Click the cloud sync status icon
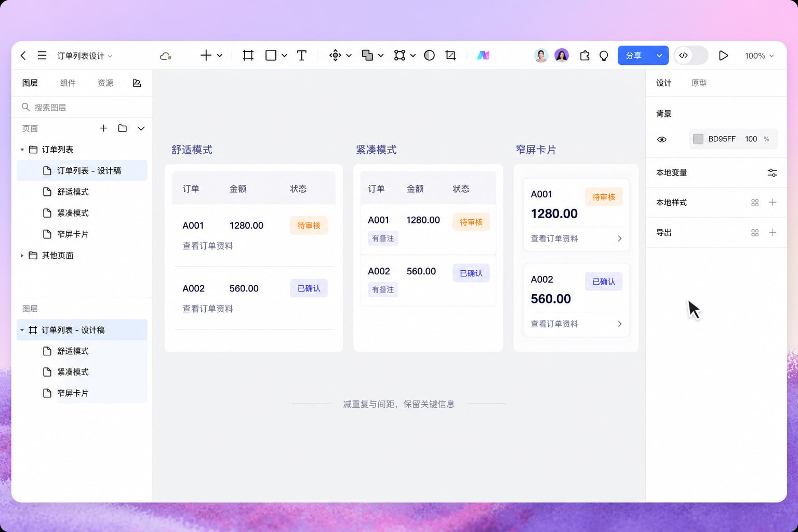The height and width of the screenshot is (532, 798). point(166,56)
